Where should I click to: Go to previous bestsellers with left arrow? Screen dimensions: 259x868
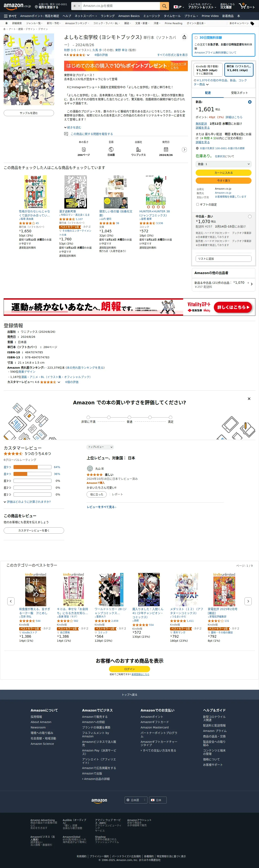click(11, 601)
